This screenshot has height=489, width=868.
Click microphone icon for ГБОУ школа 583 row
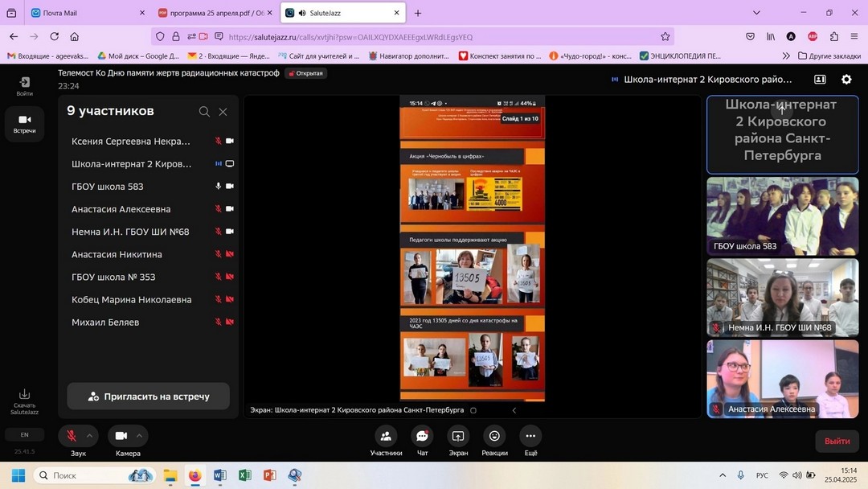point(218,187)
